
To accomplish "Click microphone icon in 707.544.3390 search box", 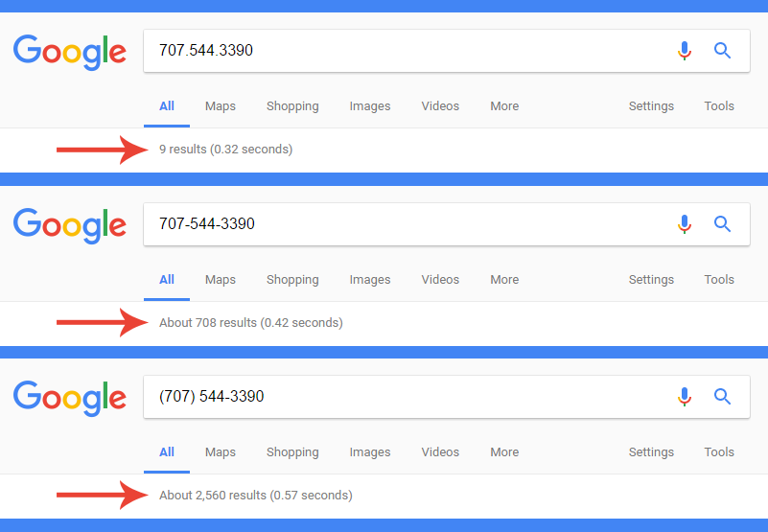I will click(685, 51).
